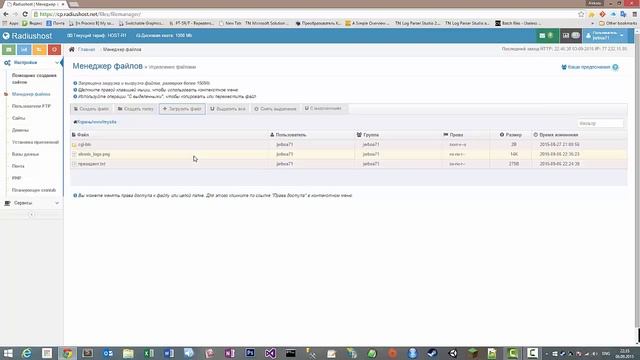Click the Radiushost logo
The width and height of the screenshot is (640, 360).
point(27,36)
